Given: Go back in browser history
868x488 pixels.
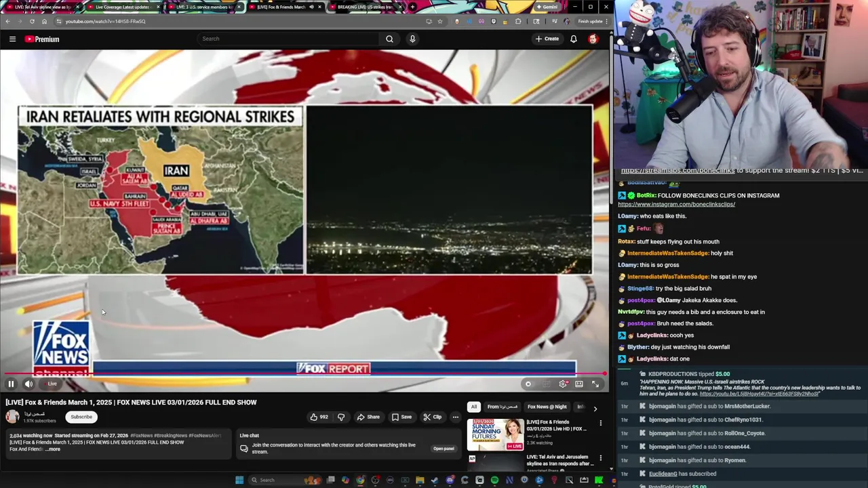Looking at the screenshot, I should [7, 21].
